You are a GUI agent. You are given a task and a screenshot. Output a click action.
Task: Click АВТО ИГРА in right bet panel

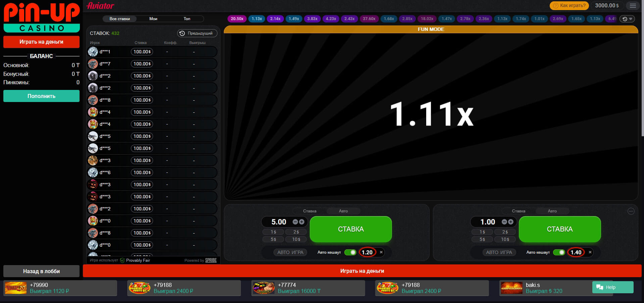click(x=499, y=252)
